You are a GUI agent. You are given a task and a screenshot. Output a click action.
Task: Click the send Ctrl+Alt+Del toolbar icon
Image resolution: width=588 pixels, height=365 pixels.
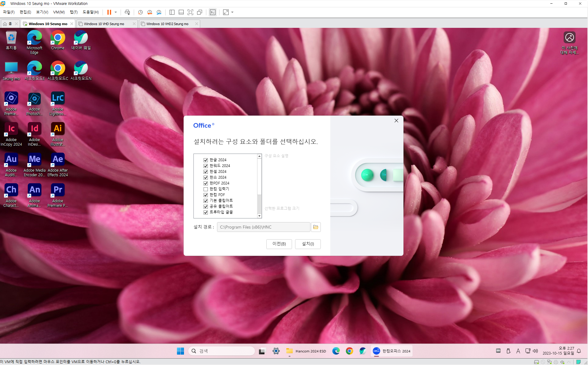click(x=127, y=12)
